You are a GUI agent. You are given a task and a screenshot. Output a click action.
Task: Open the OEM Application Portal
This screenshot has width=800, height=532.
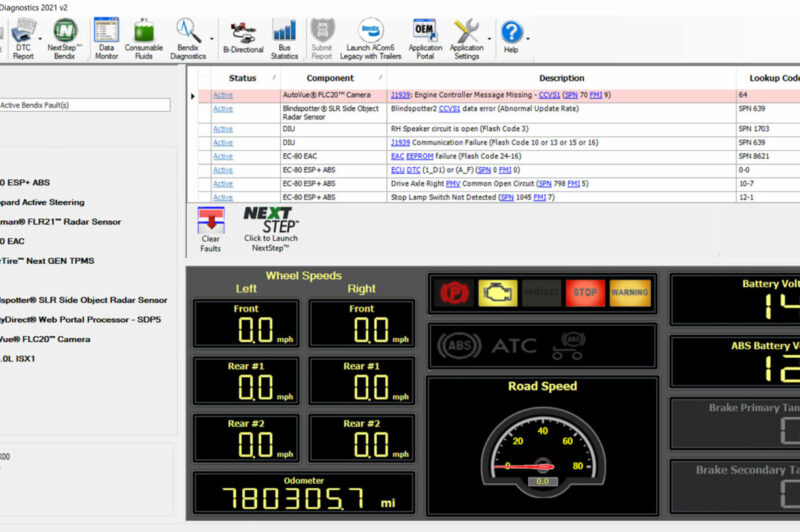(425, 39)
